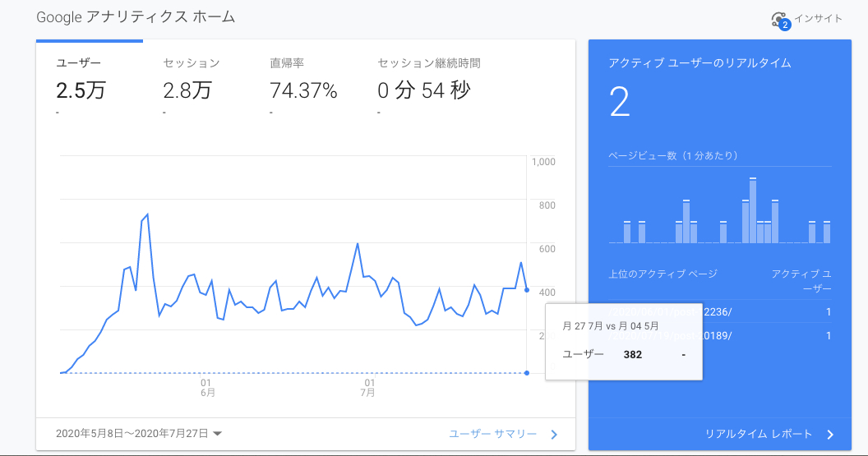
Task: Click the dashed baseline endpoint dot
Action: [x=526, y=373]
